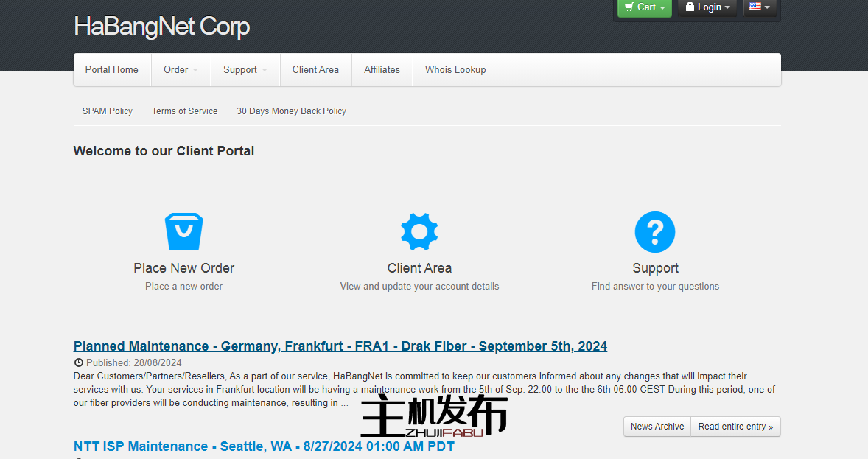Click the shopping bag Place New Order icon

pos(183,232)
